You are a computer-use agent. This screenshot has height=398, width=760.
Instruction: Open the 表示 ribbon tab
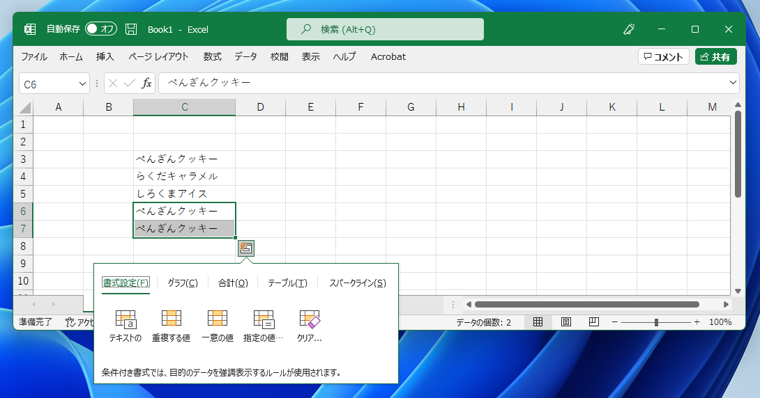click(x=311, y=57)
